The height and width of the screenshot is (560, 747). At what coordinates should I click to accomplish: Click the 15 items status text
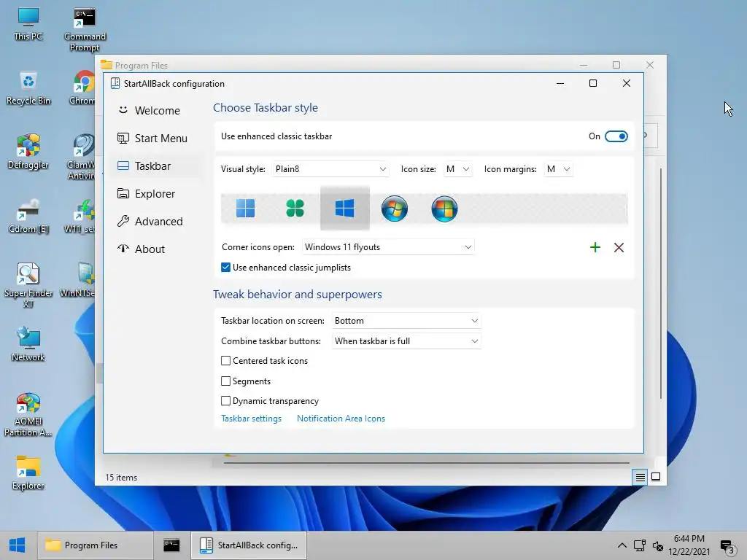[121, 477]
